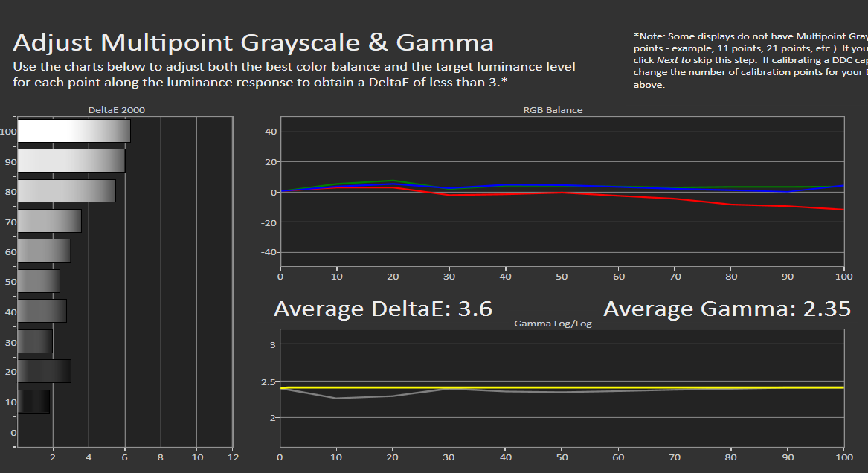This screenshot has height=473, width=868.
Task: Select the 90% grayscale bar
Action: pos(71,161)
